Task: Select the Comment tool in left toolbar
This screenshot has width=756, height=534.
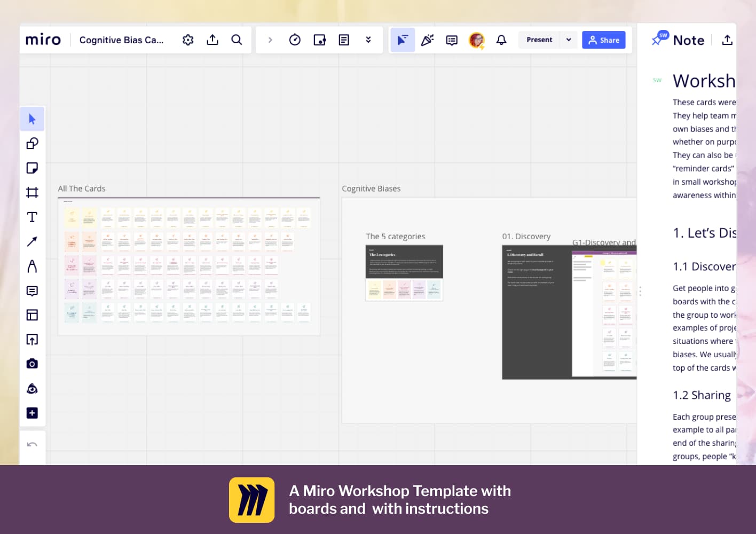Action: (32, 290)
